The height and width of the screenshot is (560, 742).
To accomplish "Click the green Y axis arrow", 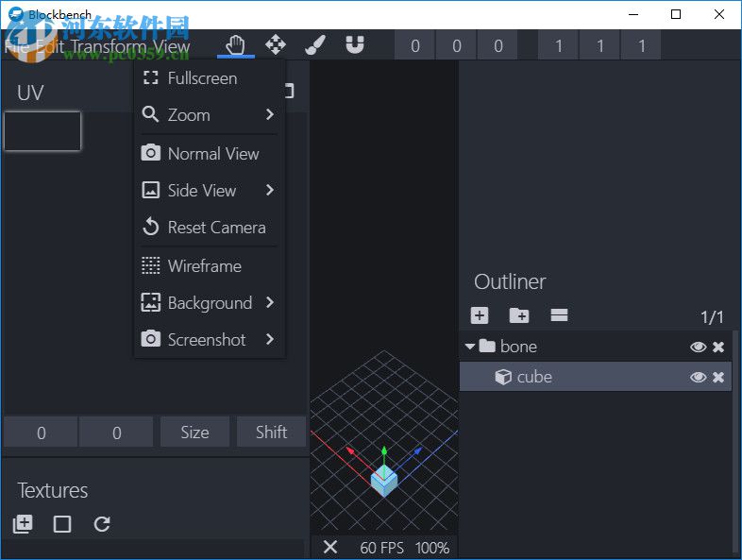I will (384, 451).
